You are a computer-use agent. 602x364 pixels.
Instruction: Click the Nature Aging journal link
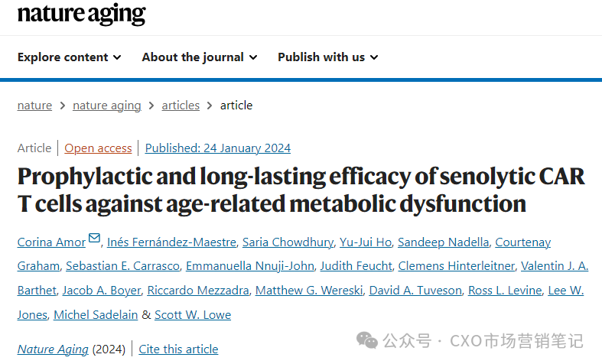coord(53,349)
